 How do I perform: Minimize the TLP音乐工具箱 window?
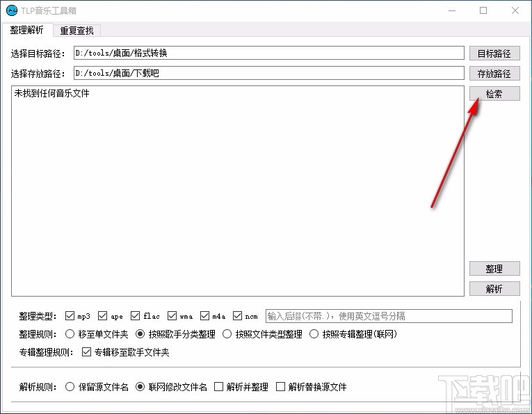click(452, 10)
